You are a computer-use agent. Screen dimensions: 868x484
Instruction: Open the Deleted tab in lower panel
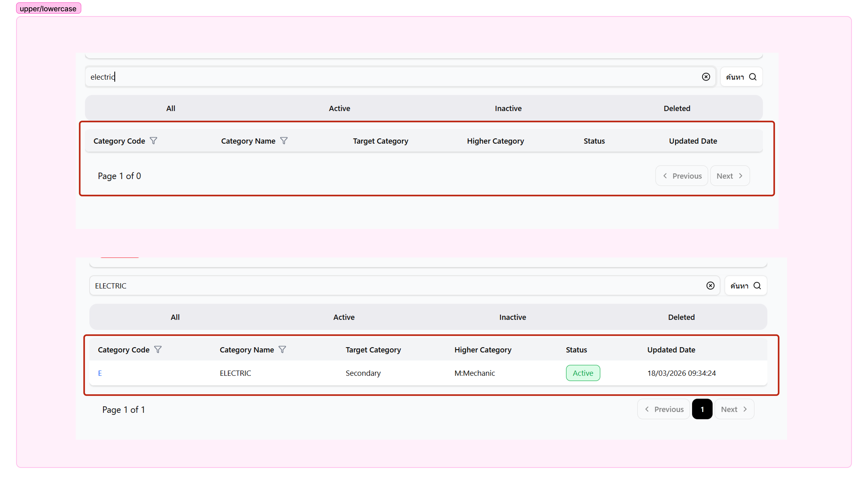pos(681,317)
